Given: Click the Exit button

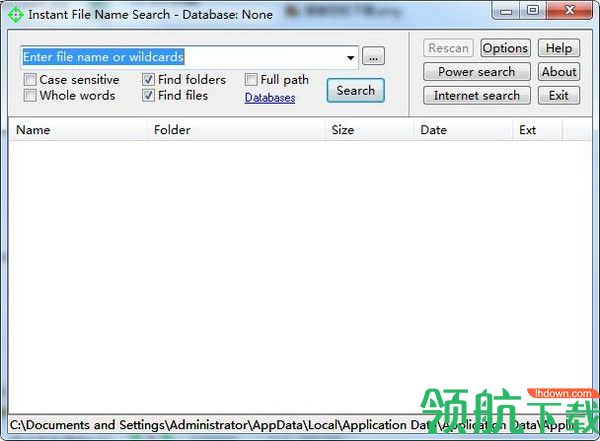Looking at the screenshot, I should click(x=559, y=96).
